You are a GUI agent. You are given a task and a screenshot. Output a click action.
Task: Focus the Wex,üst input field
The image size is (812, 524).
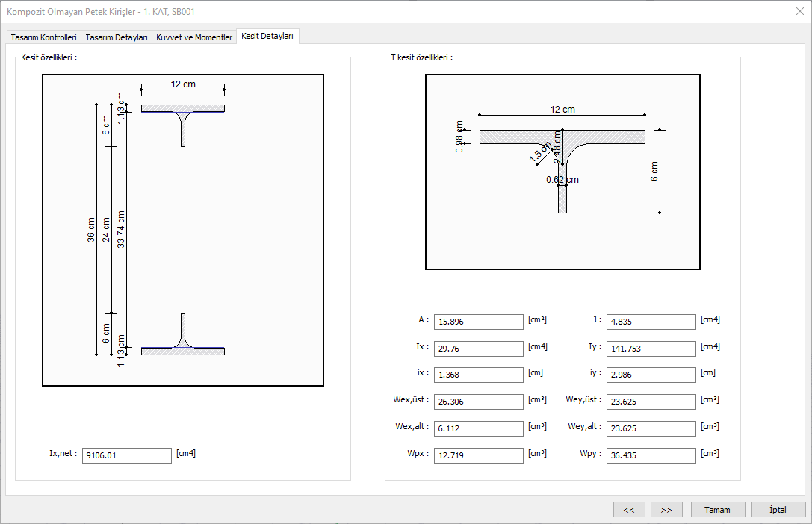(x=478, y=402)
